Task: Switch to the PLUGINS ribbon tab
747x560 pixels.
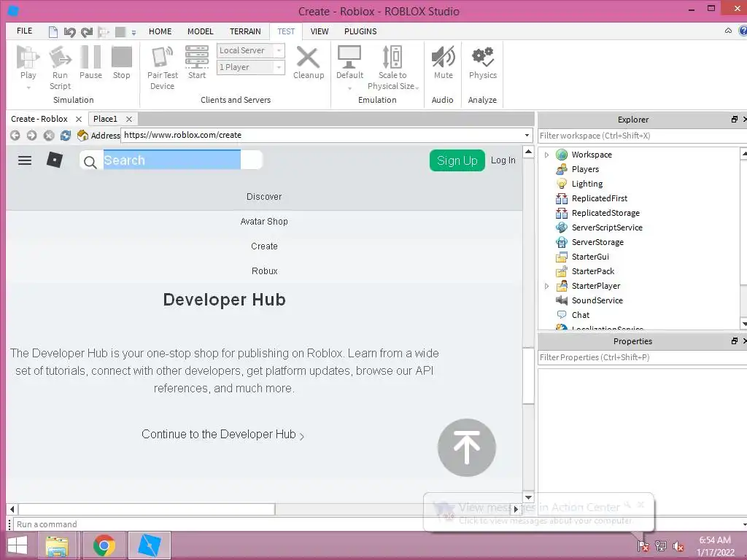Action: tap(360, 31)
